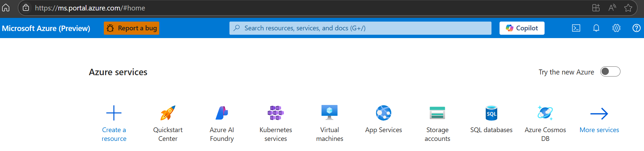Image resolution: width=644 pixels, height=151 pixels.
Task: Open browser extensions grid icon
Action: tap(596, 8)
